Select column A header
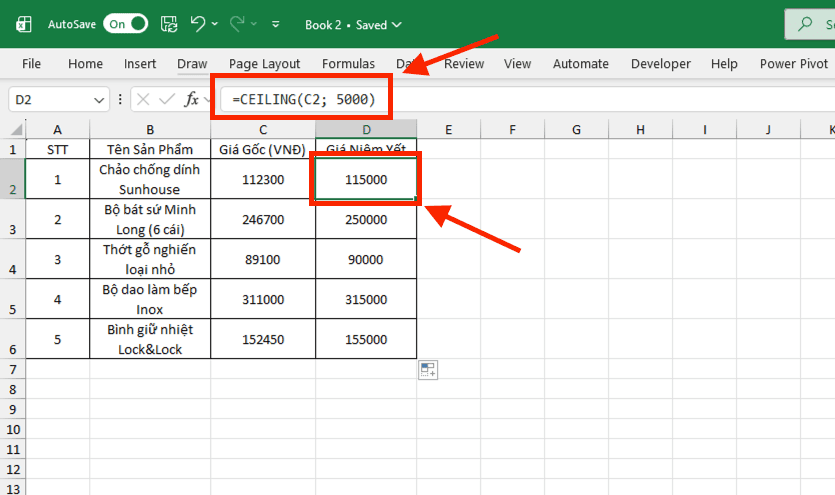Screen dimensions: 835x495 pos(58,130)
